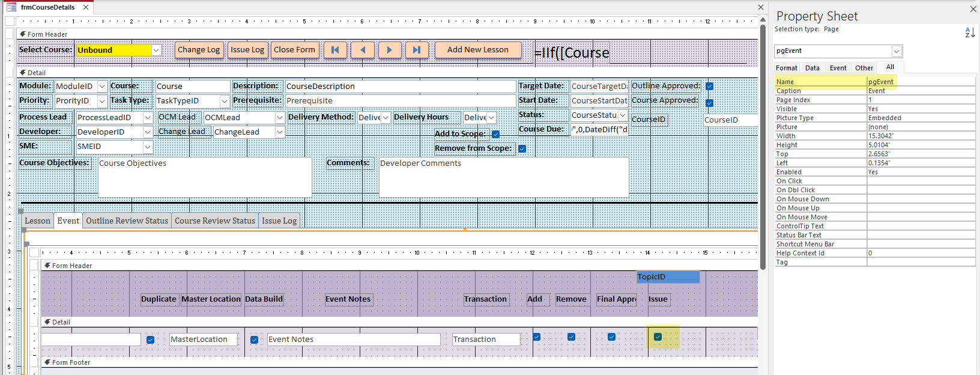Click the CourseDescription text box
Image resolution: width=980 pixels, height=375 pixels.
point(401,87)
